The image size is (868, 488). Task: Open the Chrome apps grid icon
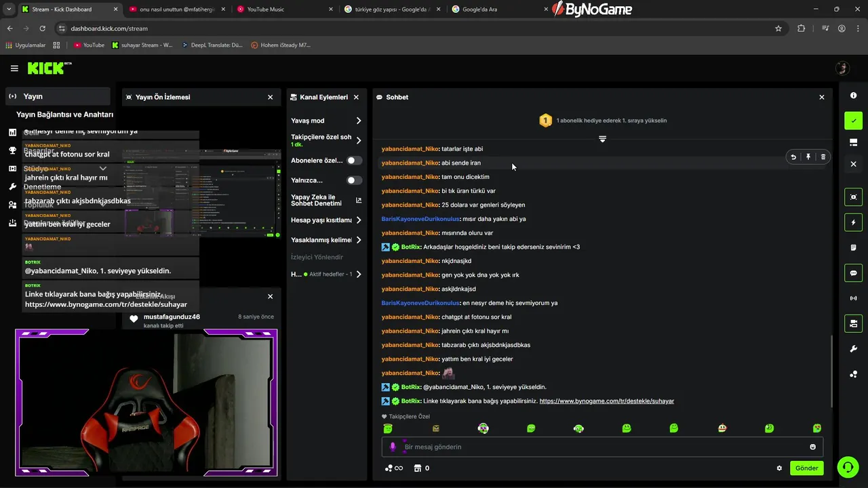(56, 45)
